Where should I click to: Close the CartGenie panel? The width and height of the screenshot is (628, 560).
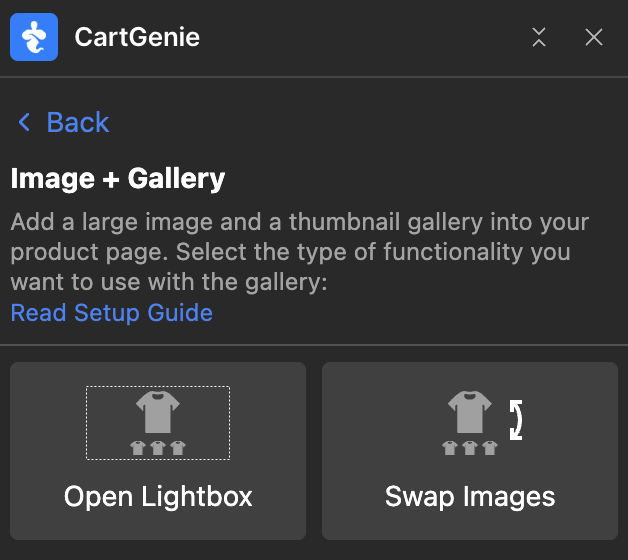click(594, 38)
